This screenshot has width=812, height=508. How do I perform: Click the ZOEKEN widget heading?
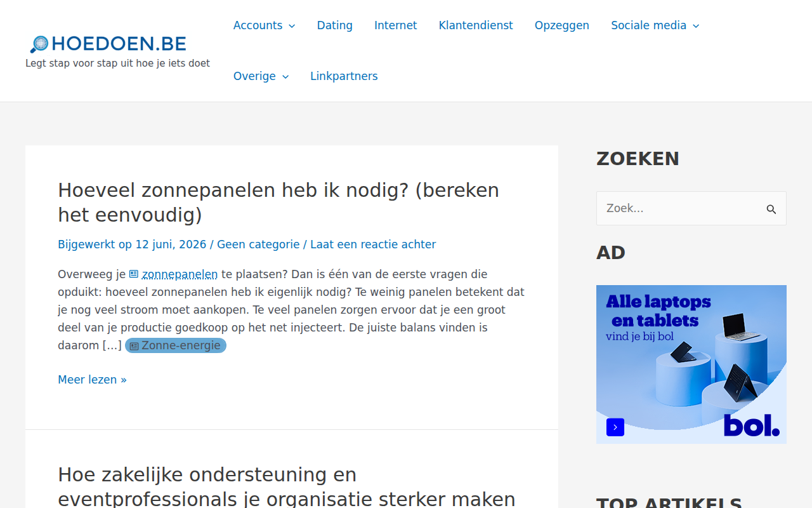(638, 159)
